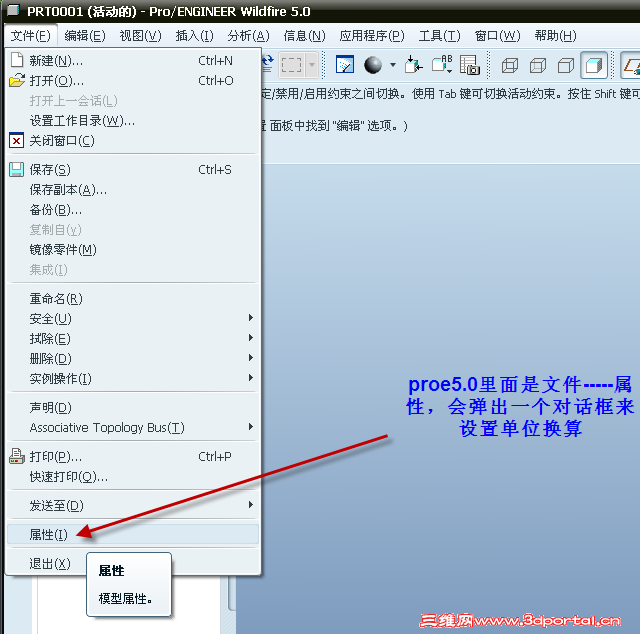This screenshot has height=634, width=640.
Task: Open the 文件(F) menu
Action: click(x=31, y=36)
